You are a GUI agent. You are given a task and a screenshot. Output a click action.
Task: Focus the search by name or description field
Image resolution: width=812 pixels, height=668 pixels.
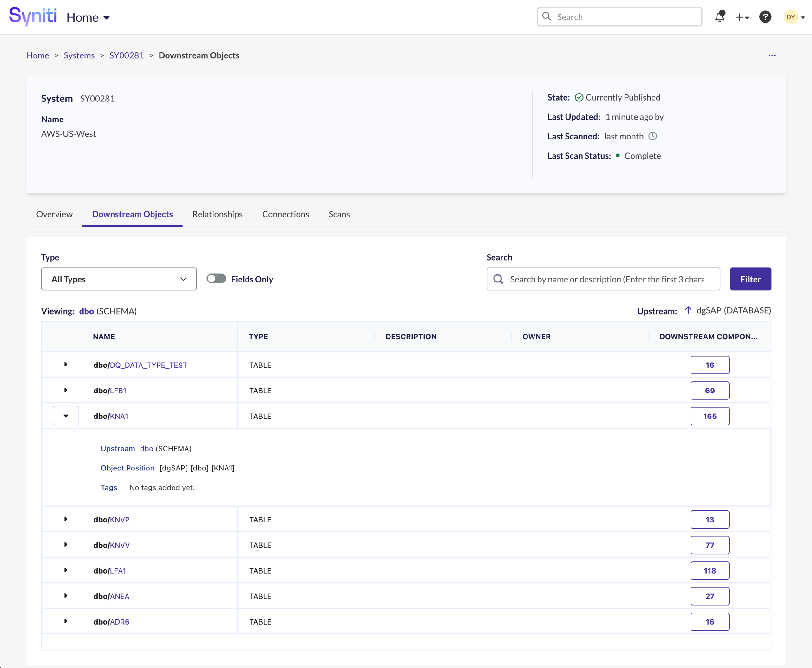click(x=603, y=279)
